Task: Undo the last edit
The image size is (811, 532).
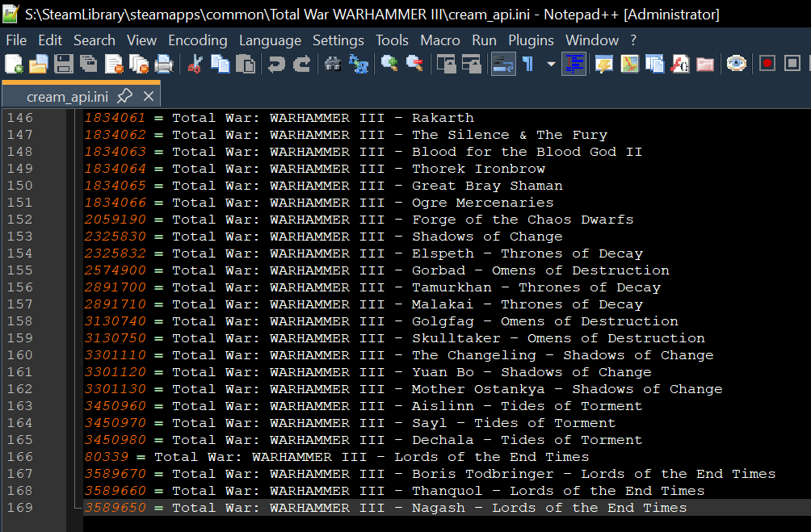Action: [x=277, y=64]
